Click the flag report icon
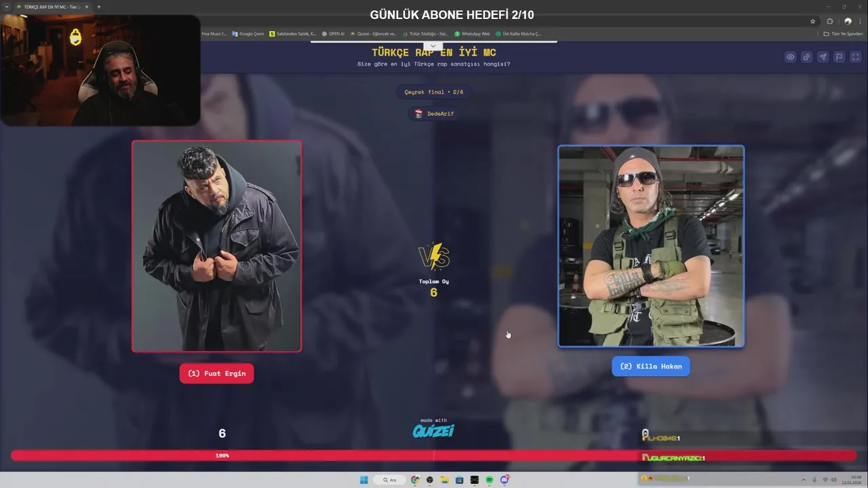Image resolution: width=868 pixels, height=488 pixels. tap(839, 57)
